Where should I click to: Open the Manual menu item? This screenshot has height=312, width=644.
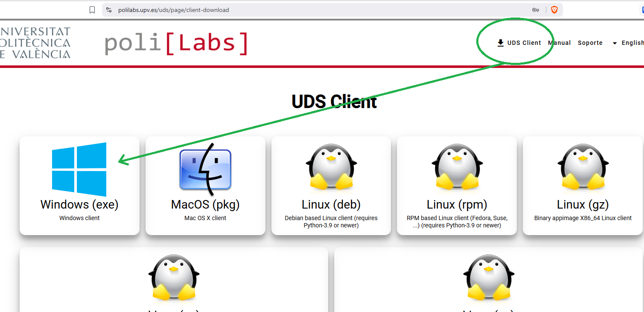(x=559, y=43)
